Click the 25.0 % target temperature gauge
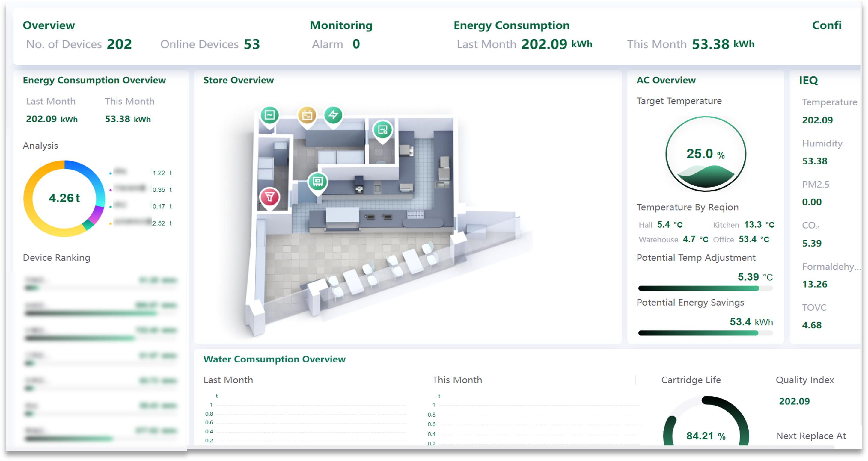 706,154
